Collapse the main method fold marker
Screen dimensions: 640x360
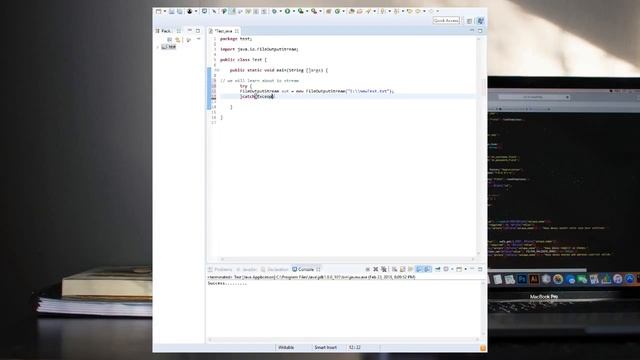pyautogui.click(x=218, y=70)
